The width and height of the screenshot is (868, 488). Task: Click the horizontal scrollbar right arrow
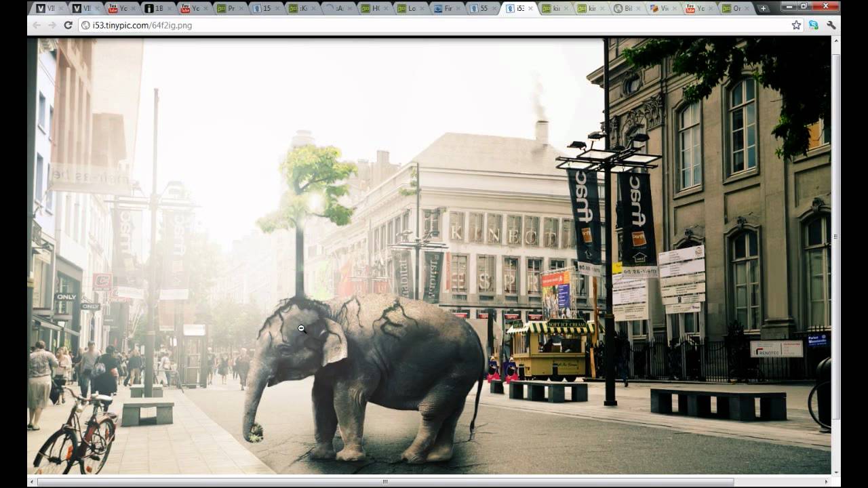[x=827, y=482]
